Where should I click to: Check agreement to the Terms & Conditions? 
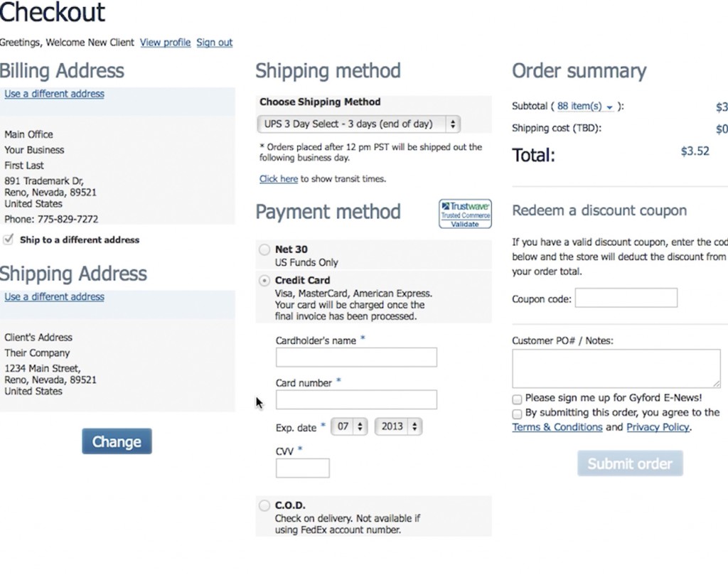[518, 413]
